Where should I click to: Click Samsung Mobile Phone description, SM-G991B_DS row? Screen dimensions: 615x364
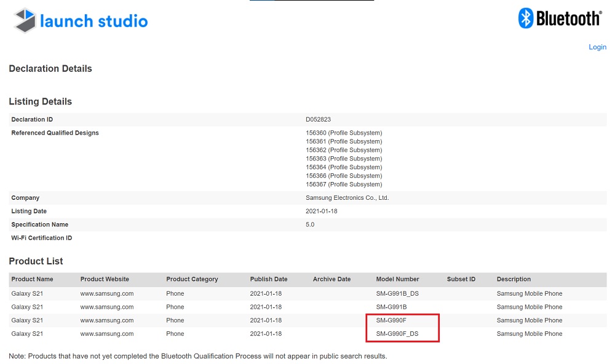coord(530,294)
